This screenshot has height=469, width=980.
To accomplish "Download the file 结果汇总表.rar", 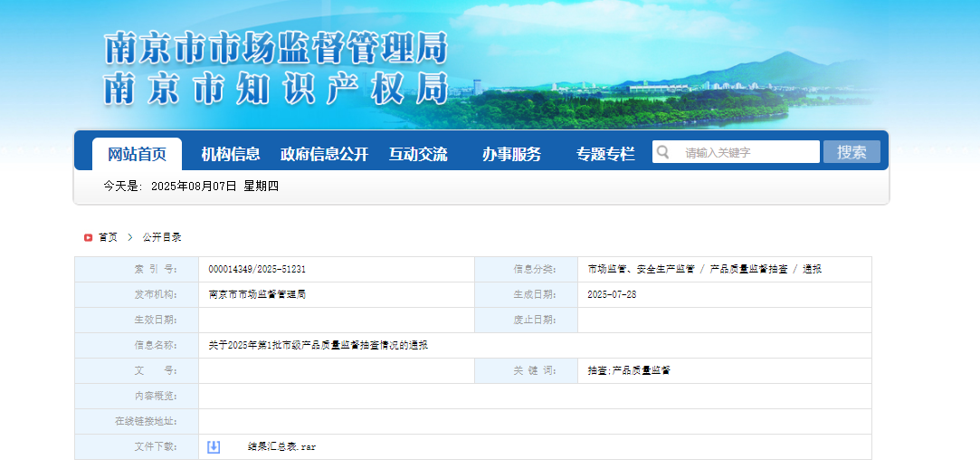I will pyautogui.click(x=282, y=447).
